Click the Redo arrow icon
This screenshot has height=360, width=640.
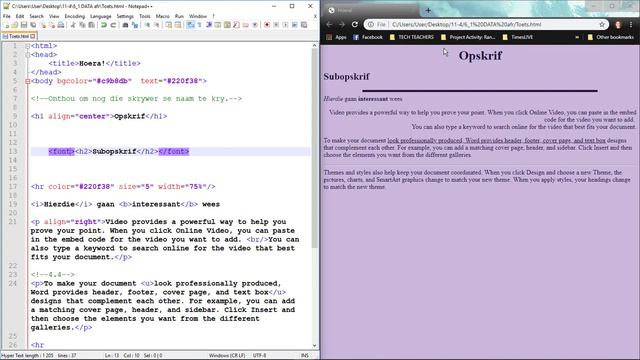point(113,25)
